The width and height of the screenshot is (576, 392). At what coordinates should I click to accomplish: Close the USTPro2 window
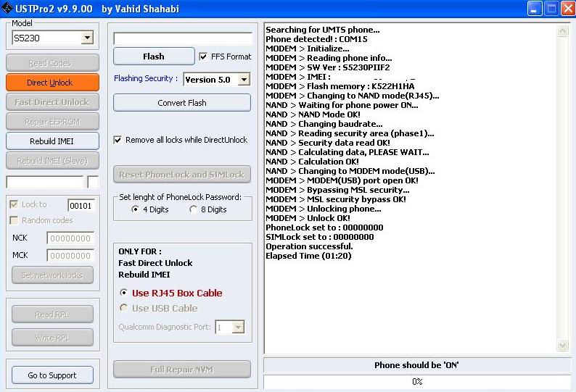point(567,9)
